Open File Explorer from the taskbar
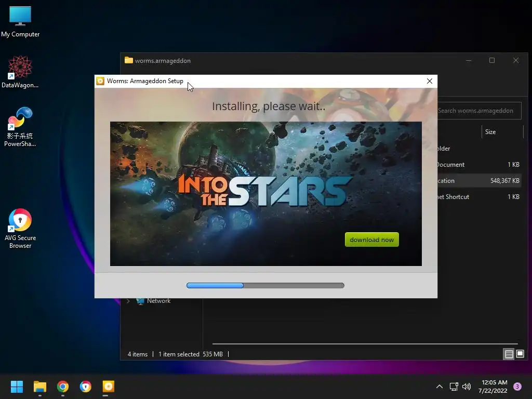This screenshot has height=399, width=532. [x=39, y=387]
